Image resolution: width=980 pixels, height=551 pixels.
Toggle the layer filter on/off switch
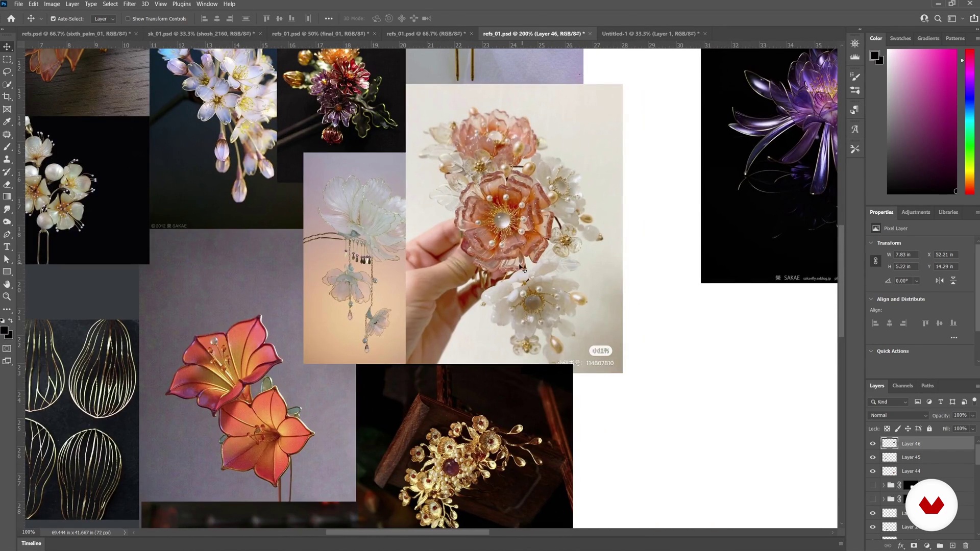point(974,401)
